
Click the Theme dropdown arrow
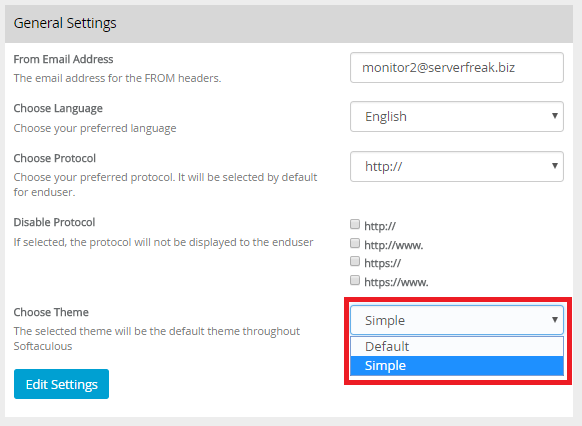(555, 320)
